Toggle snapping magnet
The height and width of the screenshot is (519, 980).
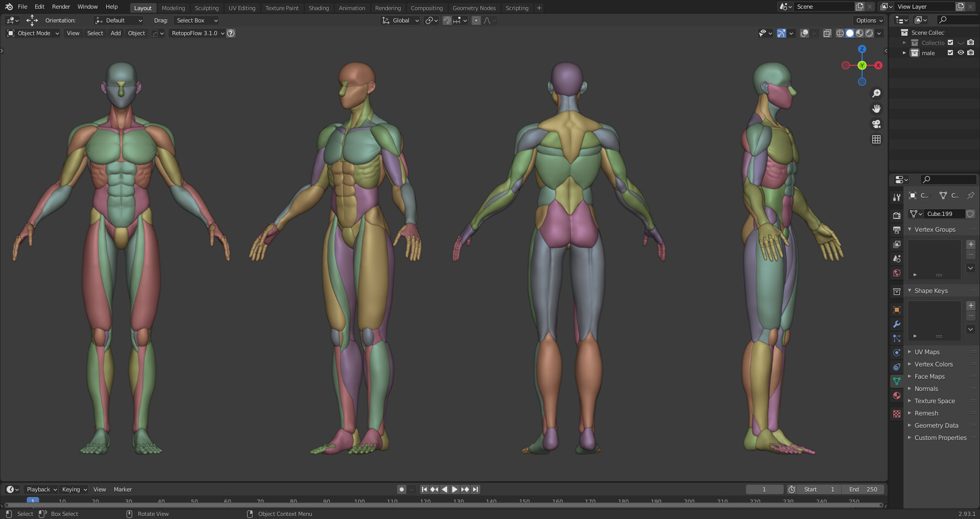pos(447,21)
